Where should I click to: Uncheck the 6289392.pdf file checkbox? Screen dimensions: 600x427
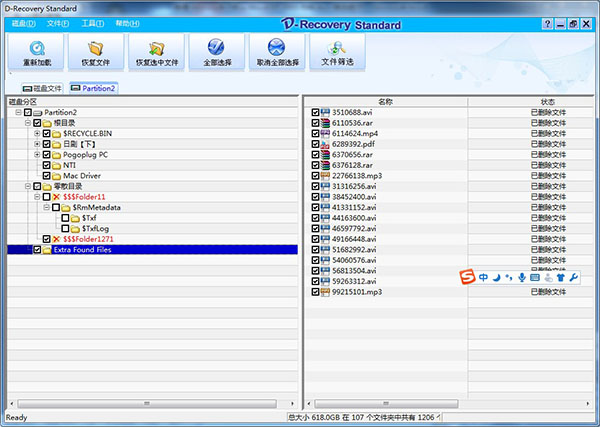tap(315, 144)
